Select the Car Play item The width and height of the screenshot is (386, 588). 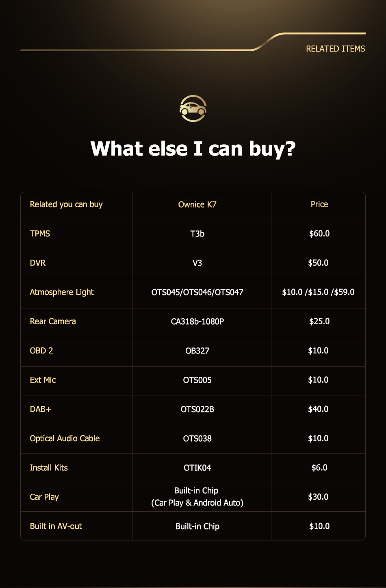[x=44, y=497]
